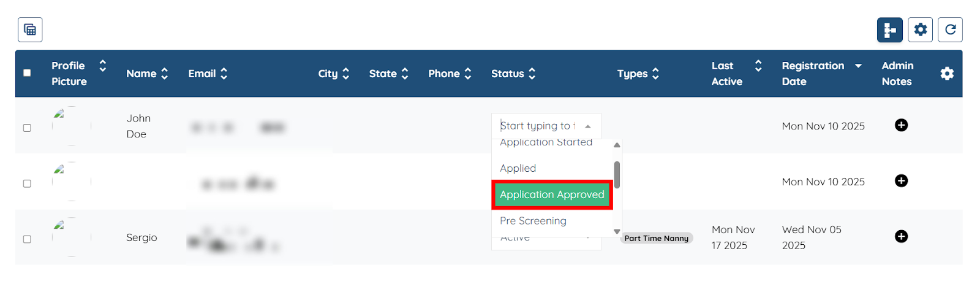Open the settings gear above the table
Image resolution: width=980 pixels, height=281 pixels.
[920, 29]
